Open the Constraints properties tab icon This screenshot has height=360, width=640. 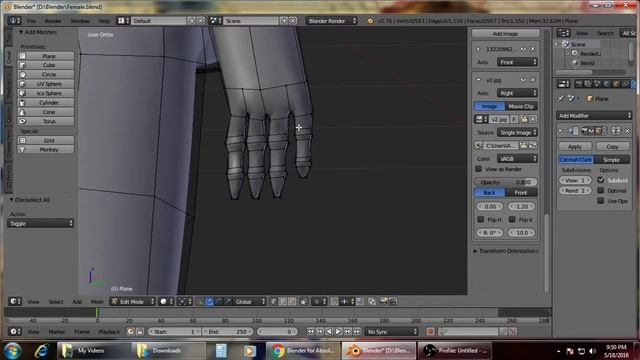tap(625, 84)
